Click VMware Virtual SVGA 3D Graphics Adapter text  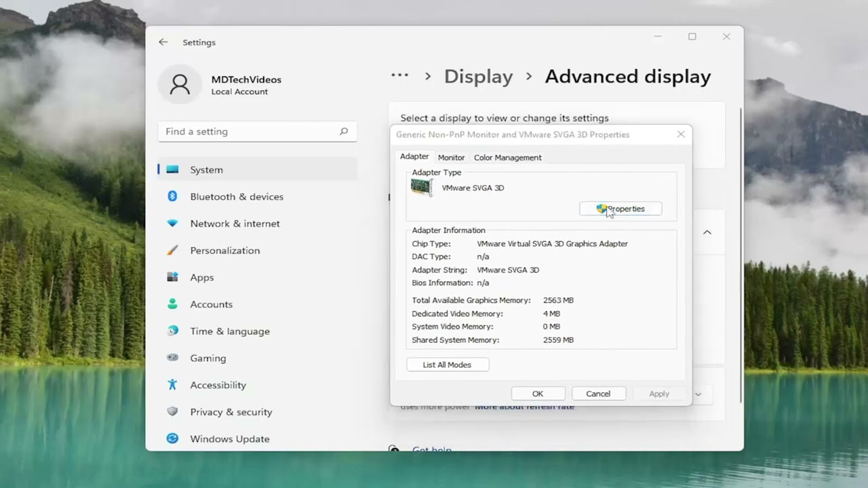[552, 243]
